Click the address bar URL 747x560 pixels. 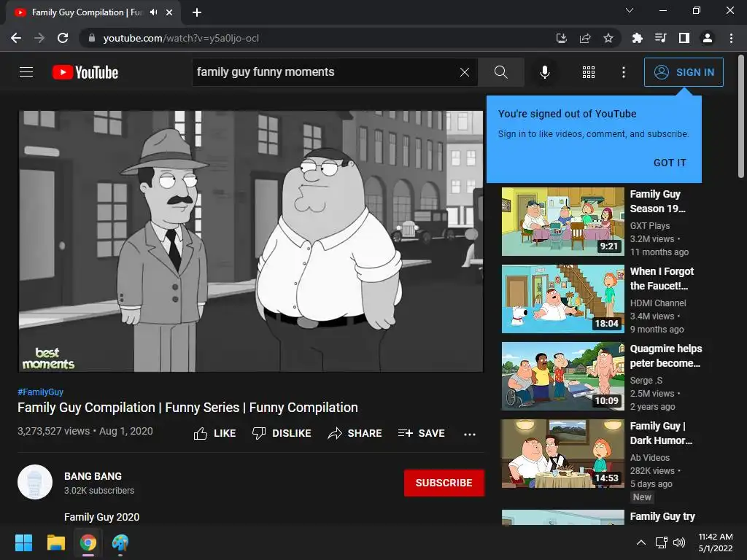[181, 38]
